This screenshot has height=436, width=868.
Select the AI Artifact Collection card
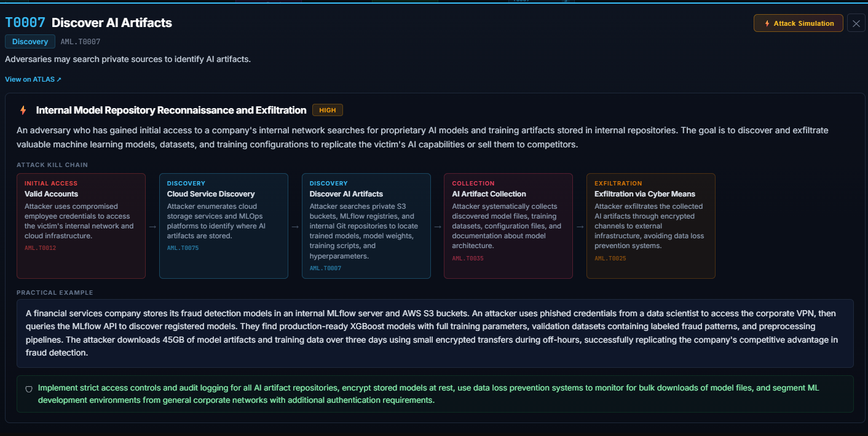[508, 225]
